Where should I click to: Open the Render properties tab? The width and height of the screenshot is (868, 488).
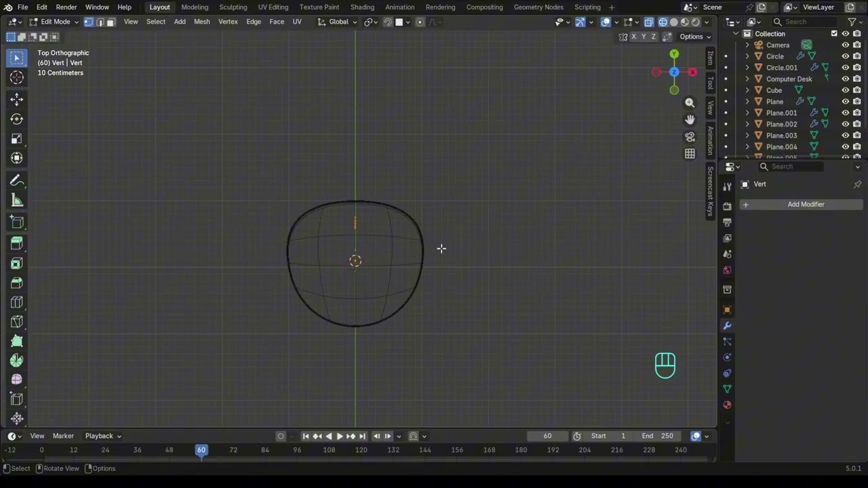point(727,206)
